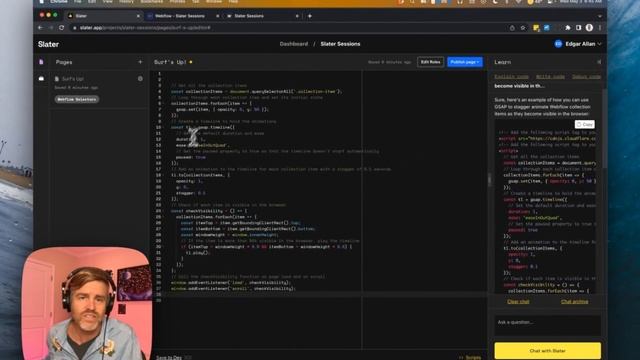Viewport: 640px width, 360px height.
Task: Switch to the Slater Sessions browser tab
Action: tap(263, 16)
